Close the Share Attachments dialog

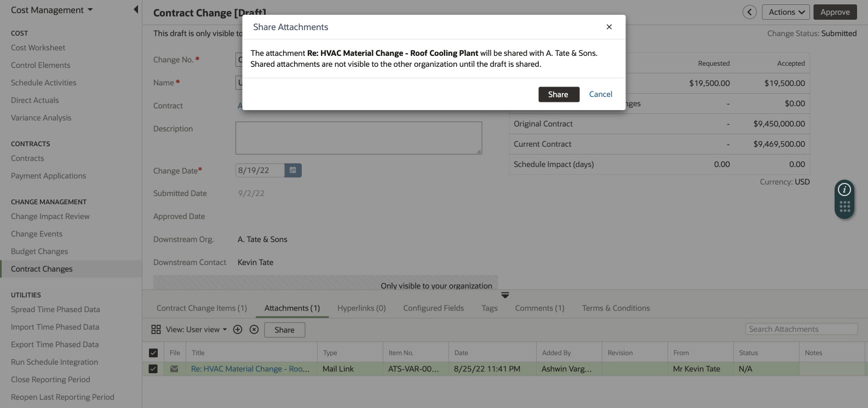[x=609, y=27]
